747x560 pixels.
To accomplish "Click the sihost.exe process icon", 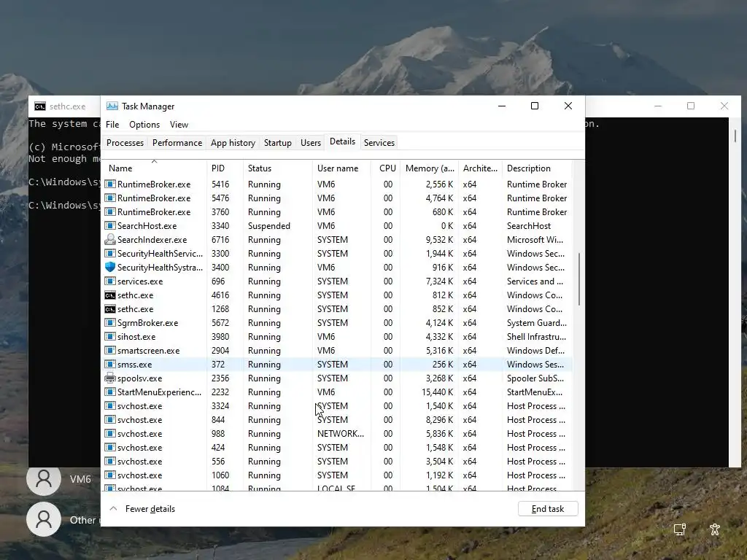I will click(110, 336).
